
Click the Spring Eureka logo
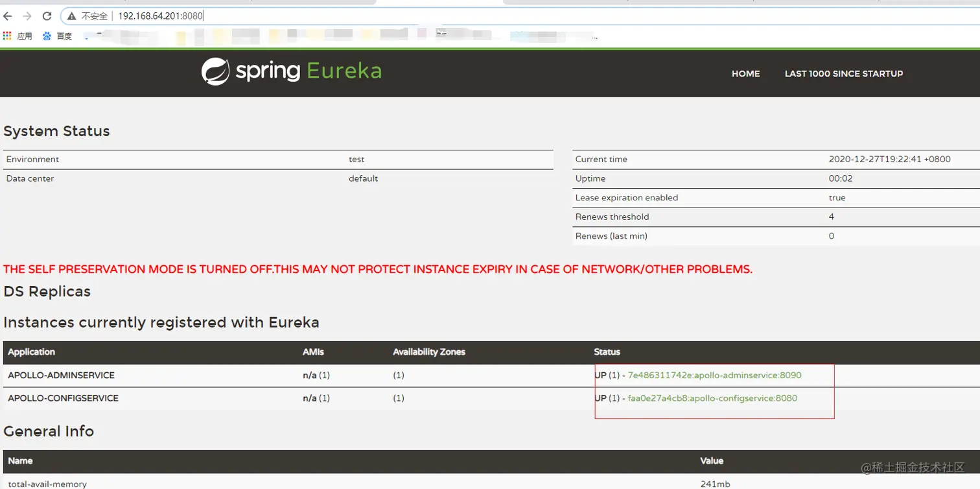pyautogui.click(x=291, y=71)
